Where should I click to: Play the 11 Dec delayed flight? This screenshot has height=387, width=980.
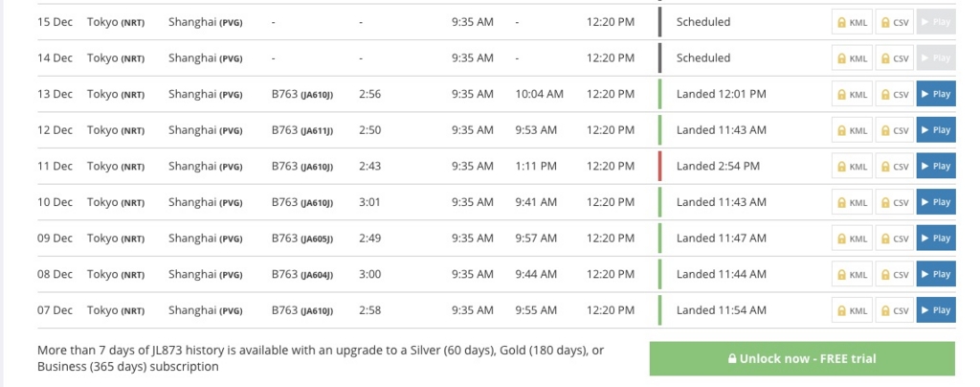click(935, 166)
